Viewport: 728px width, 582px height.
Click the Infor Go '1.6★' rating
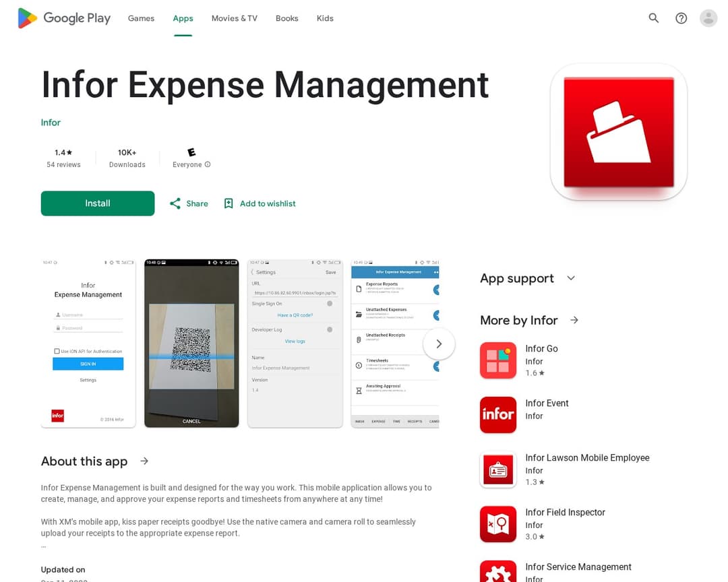535,373
